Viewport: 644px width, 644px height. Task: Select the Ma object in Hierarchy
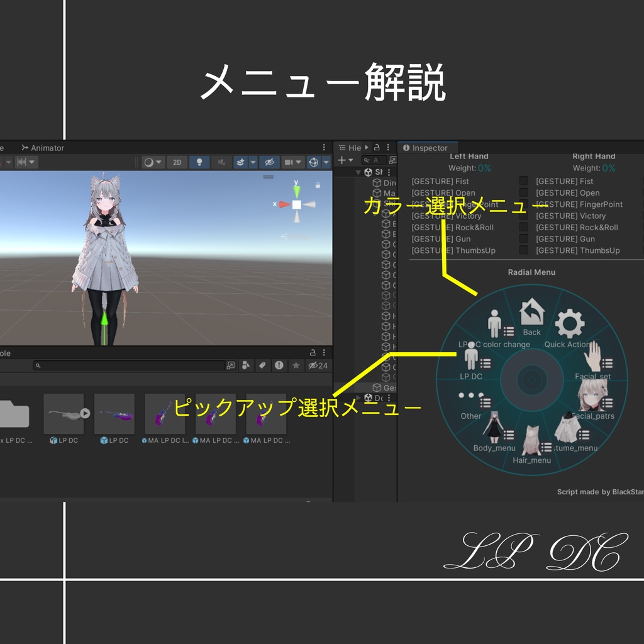(x=384, y=193)
